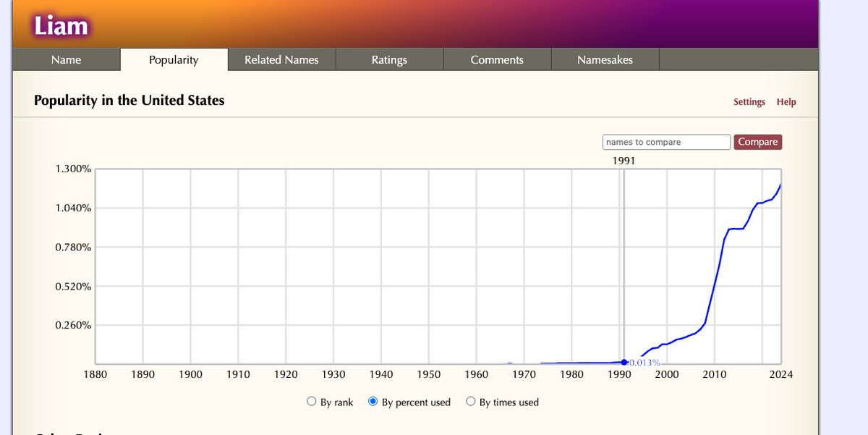The height and width of the screenshot is (435, 868).
Task: Open the Name tab
Action: [x=66, y=59]
